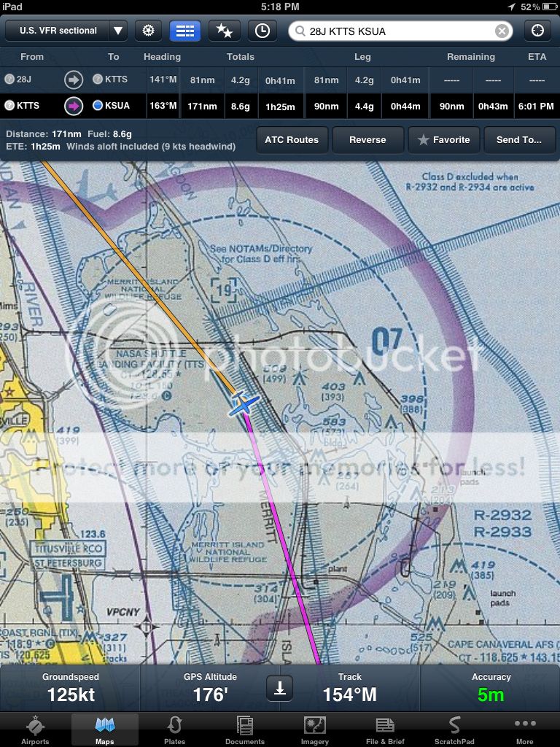This screenshot has width=560, height=747.
Task: Tap the 5:18 PM status bar clock
Action: (x=280, y=7)
